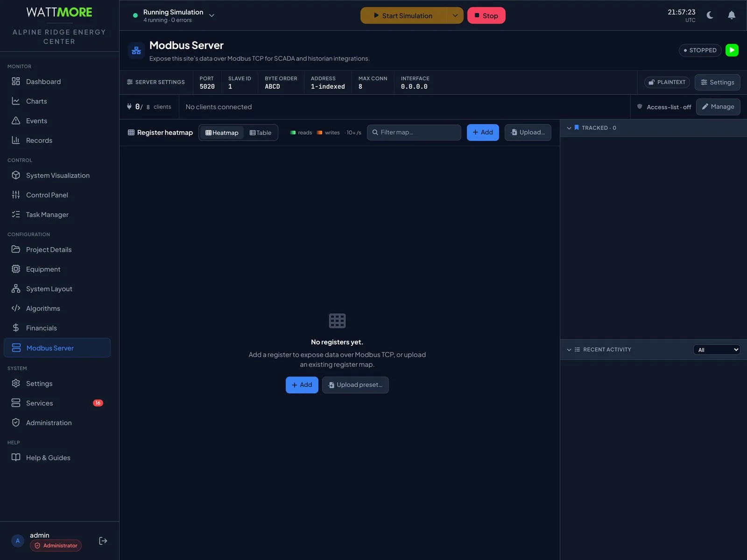Image resolution: width=747 pixels, height=560 pixels.
Task: Open the Recent Activity All filter dropdown
Action: [717, 350]
